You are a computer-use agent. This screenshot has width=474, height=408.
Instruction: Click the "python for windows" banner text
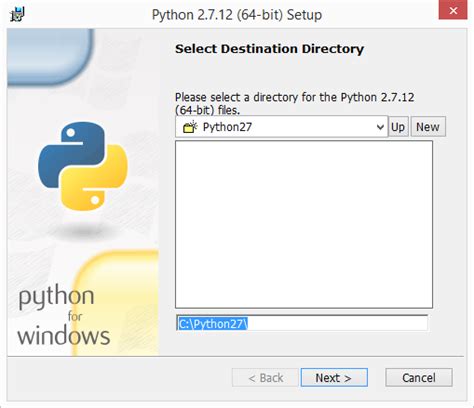coord(64,315)
